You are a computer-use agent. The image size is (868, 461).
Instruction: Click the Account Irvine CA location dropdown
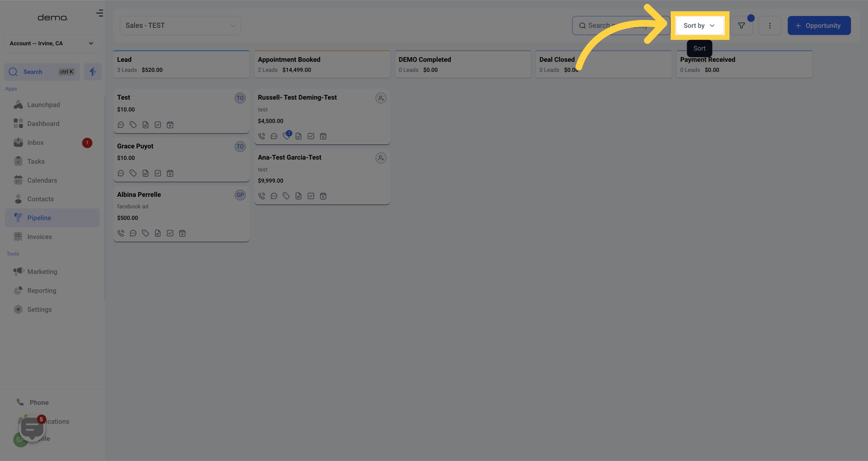51,43
